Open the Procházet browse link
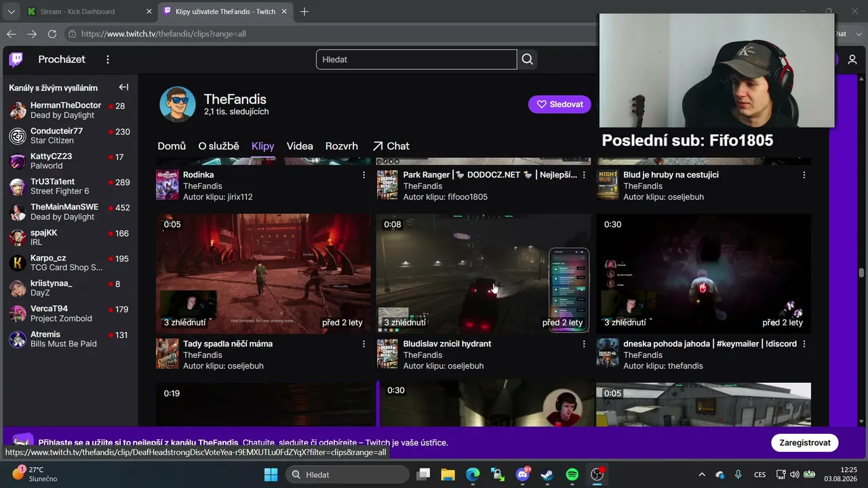The image size is (868, 488). coord(62,60)
